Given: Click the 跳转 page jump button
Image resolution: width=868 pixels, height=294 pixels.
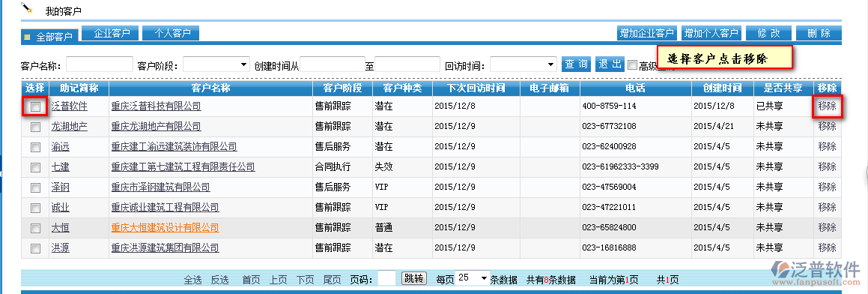Looking at the screenshot, I should click(x=413, y=278).
